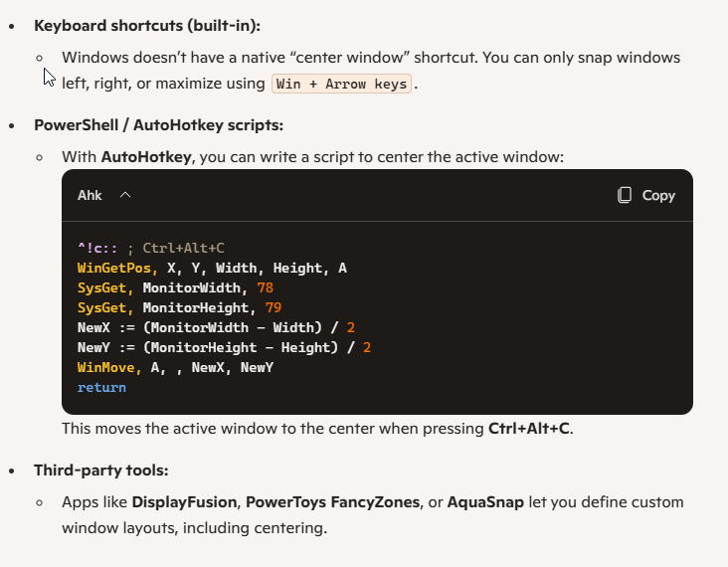Click the SysGet MonitorHeight code line
Image resolution: width=728 pixels, height=567 pixels.
coord(179,307)
